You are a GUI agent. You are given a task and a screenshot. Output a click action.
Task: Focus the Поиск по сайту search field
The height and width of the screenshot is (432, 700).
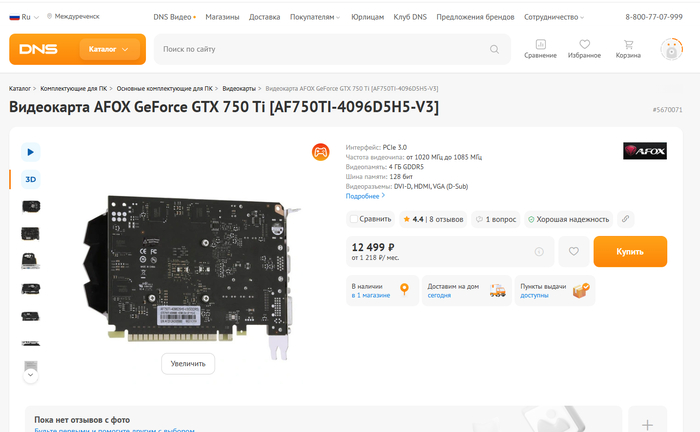332,49
